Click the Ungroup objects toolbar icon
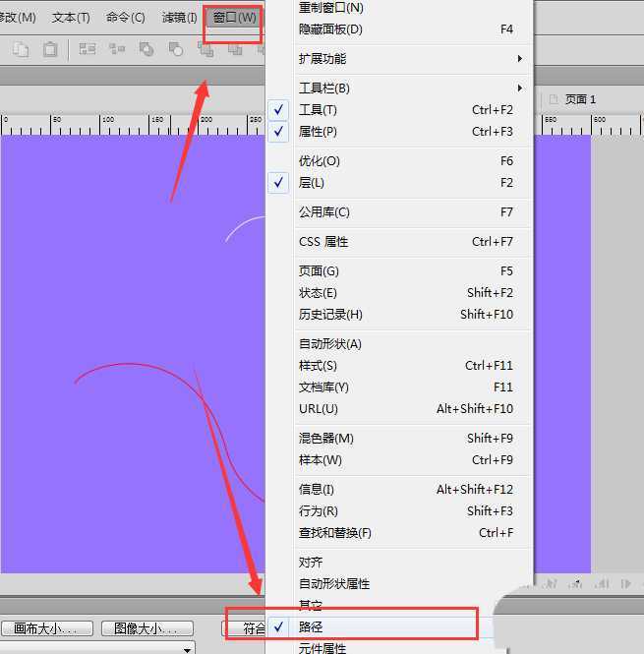The height and width of the screenshot is (654, 644). [x=117, y=49]
